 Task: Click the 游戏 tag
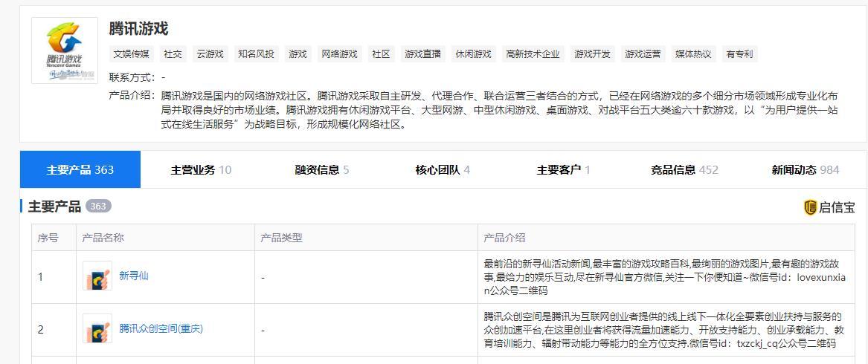tap(298, 53)
